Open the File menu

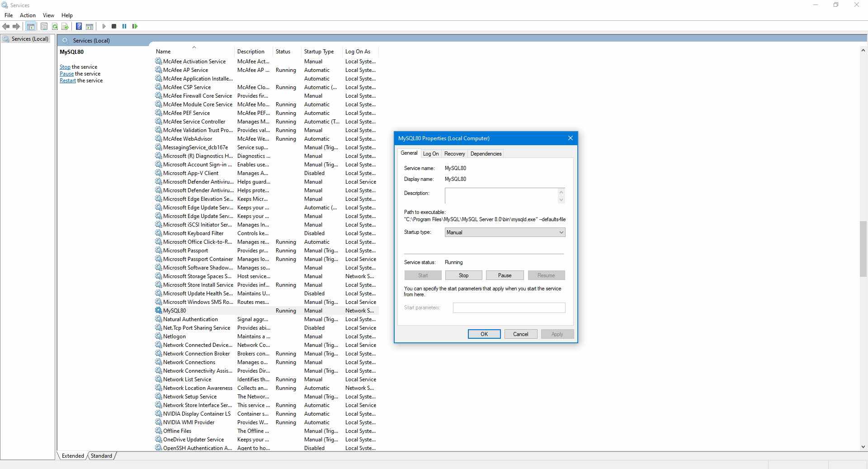tap(9, 15)
